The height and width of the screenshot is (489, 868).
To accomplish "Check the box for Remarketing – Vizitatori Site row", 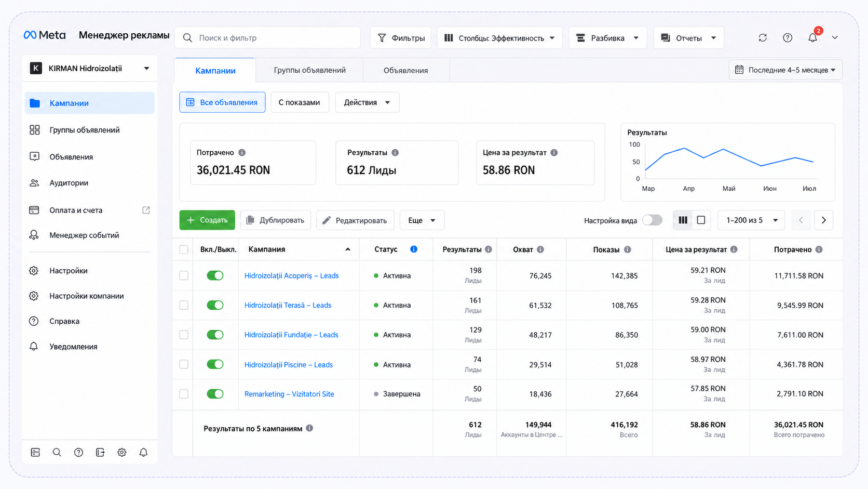I will pos(184,394).
